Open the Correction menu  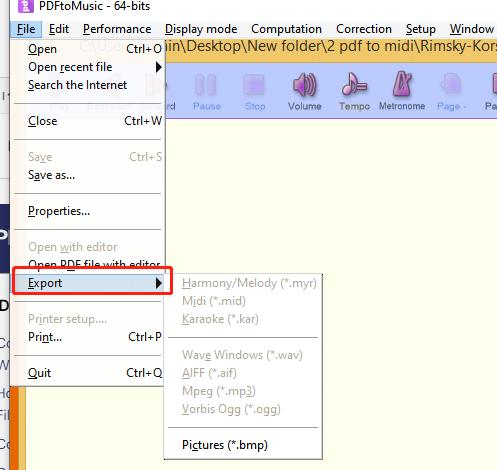[364, 29]
